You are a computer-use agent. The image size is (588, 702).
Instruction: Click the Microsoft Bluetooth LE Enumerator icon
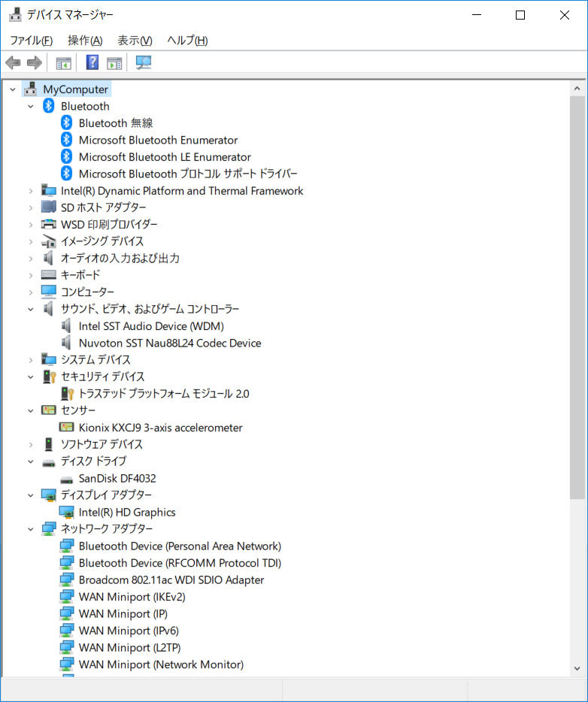(x=66, y=156)
